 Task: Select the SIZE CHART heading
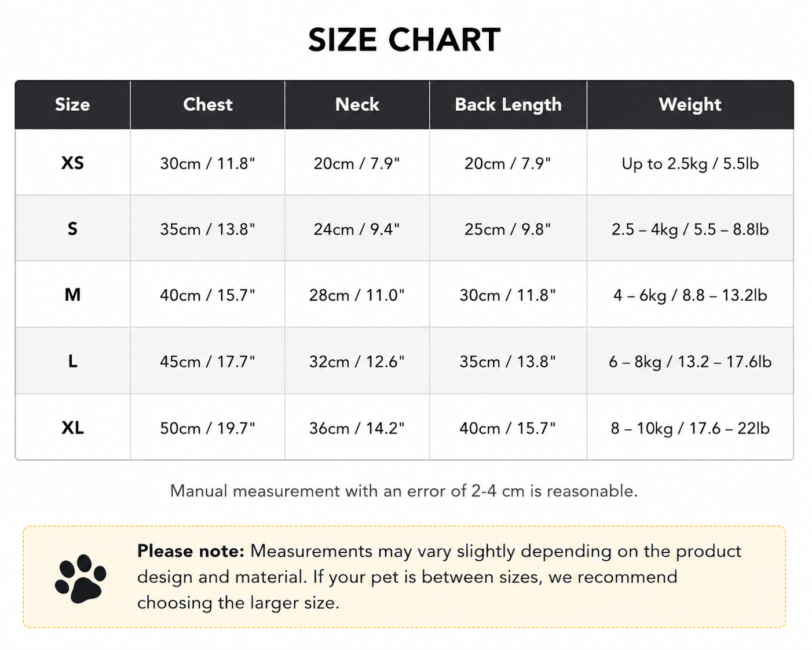404,40
